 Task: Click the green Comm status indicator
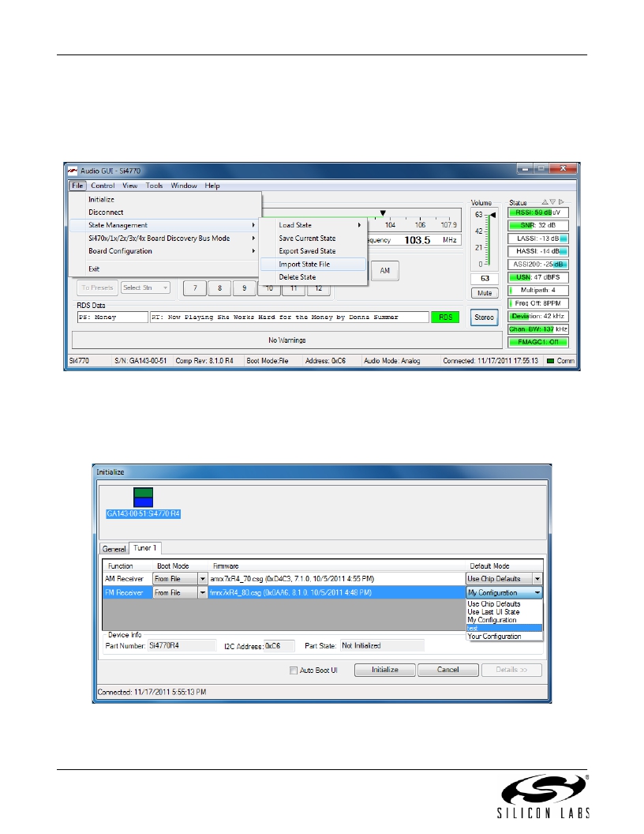coord(551,361)
